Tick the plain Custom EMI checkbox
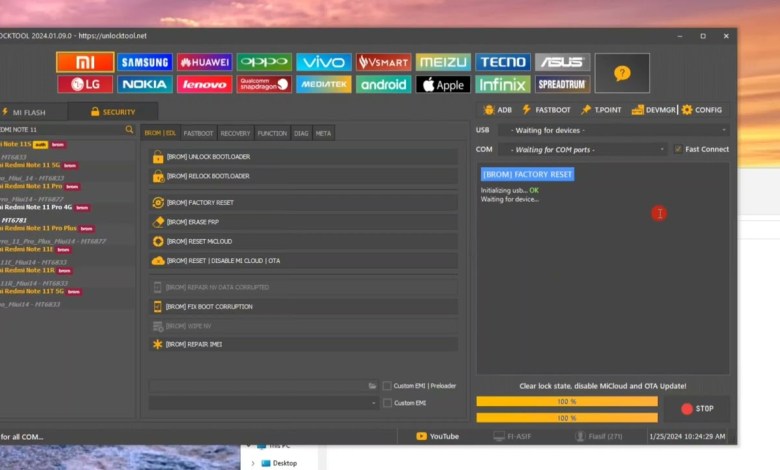This screenshot has width=780, height=470. (387, 403)
